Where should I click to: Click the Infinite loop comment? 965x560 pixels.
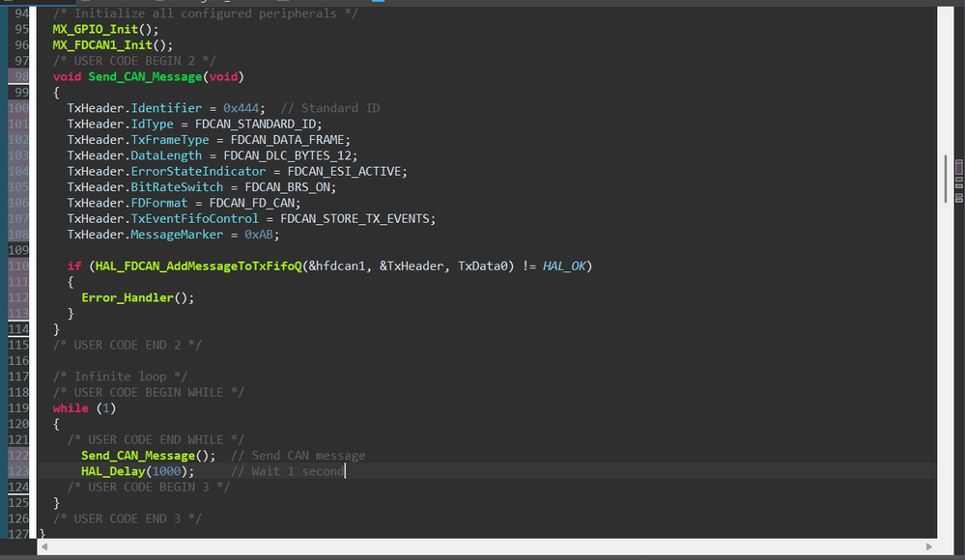[120, 377]
